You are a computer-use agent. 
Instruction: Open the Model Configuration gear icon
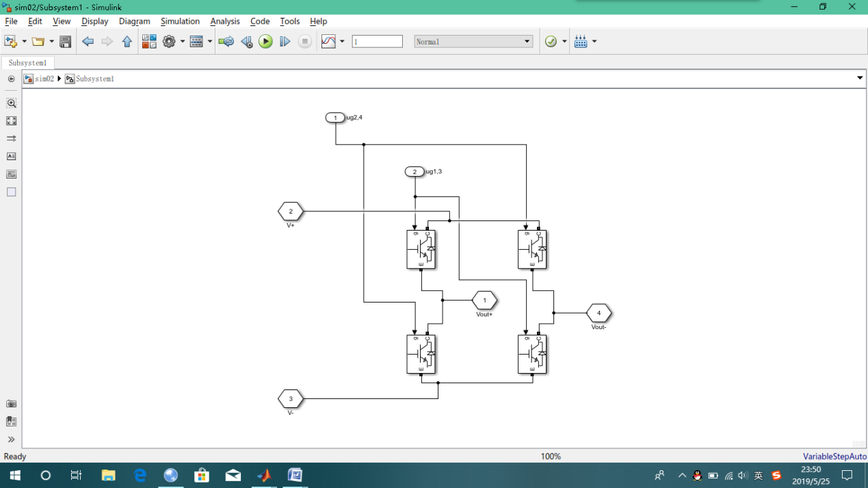point(169,42)
